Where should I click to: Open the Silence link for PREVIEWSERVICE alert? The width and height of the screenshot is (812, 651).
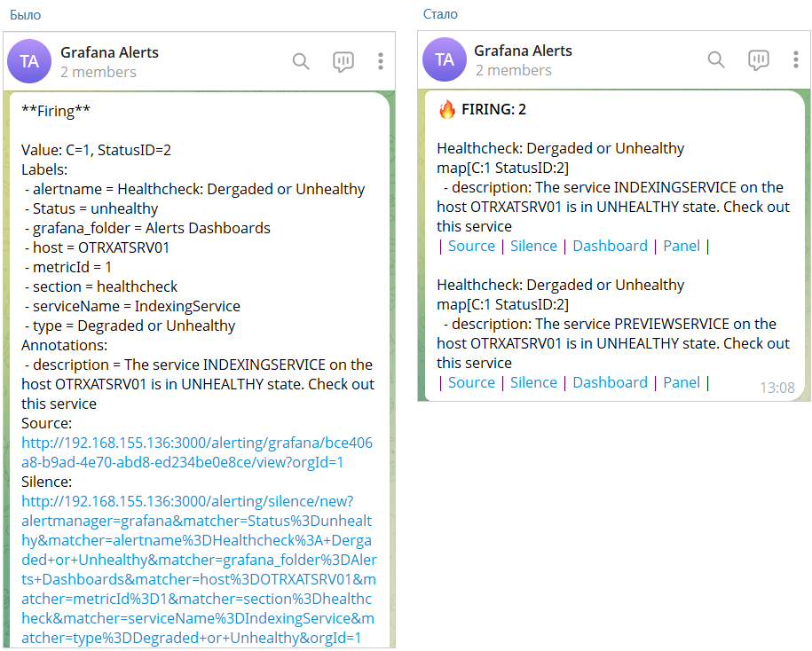click(x=533, y=382)
